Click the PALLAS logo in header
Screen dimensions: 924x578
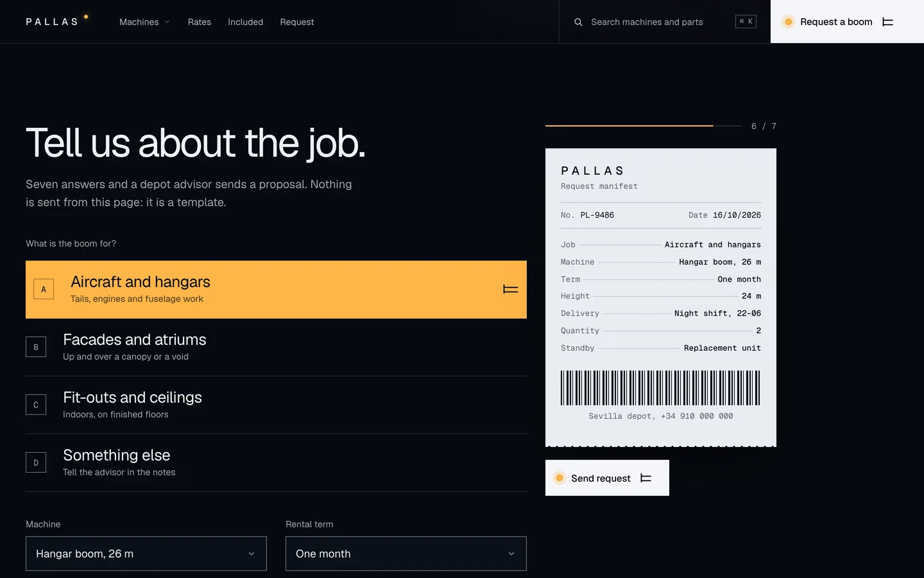[57, 21]
